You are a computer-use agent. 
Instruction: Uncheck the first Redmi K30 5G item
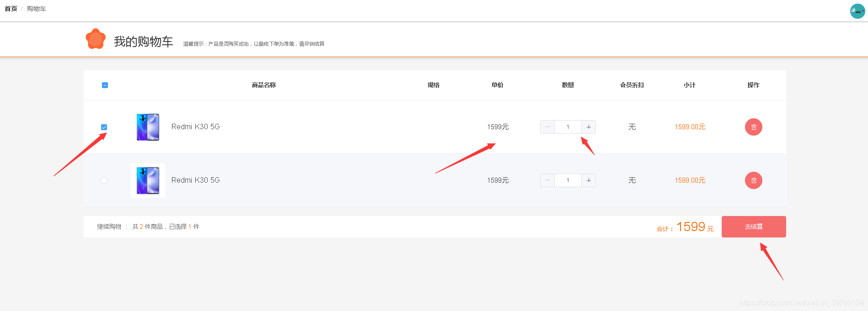coord(104,127)
